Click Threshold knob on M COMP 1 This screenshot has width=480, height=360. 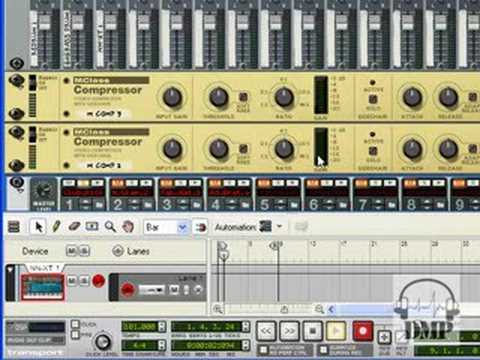point(219,149)
